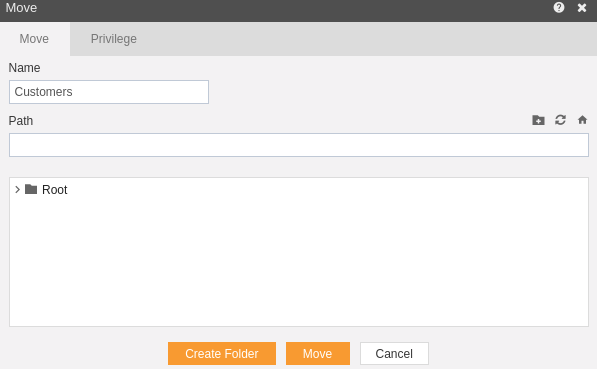Click the Name field label
Image resolution: width=597 pixels, height=369 pixels.
coord(24,68)
